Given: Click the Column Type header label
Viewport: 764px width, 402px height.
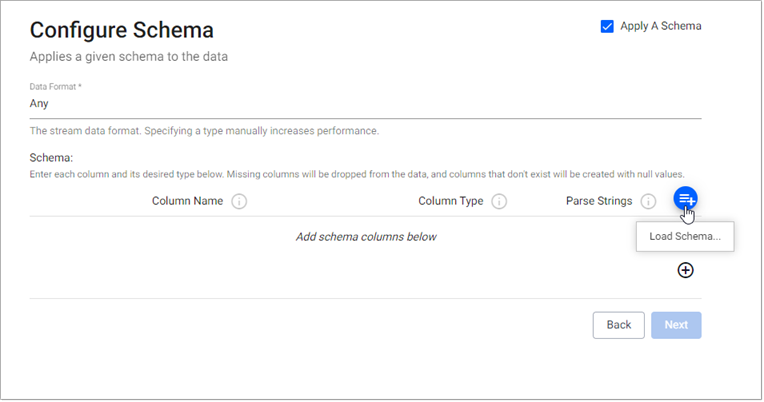Looking at the screenshot, I should click(x=451, y=201).
